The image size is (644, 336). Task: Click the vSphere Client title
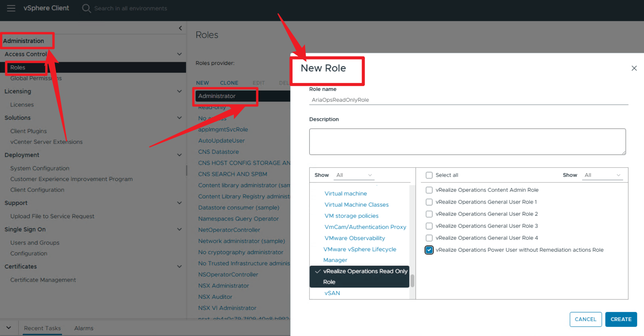(46, 8)
